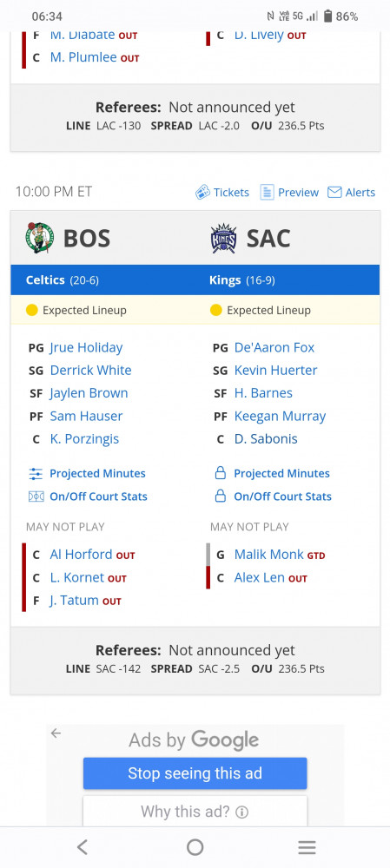Screen dimensions: 390x868
Task: Tap the Sacramento Kings team logo
Action: [x=224, y=238]
